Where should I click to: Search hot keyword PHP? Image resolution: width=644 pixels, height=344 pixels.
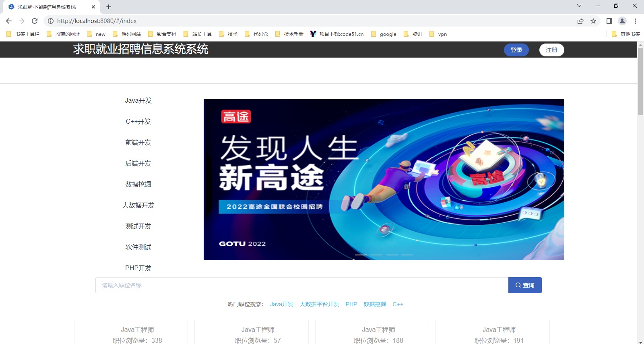[351, 305]
